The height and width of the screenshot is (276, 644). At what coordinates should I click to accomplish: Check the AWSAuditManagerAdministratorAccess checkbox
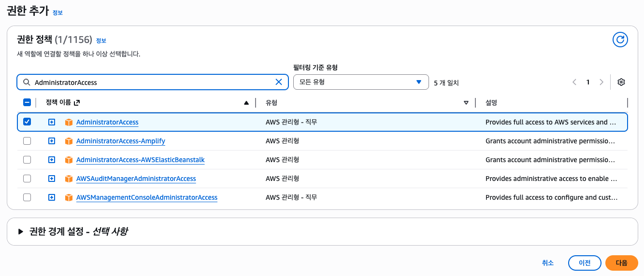point(27,179)
